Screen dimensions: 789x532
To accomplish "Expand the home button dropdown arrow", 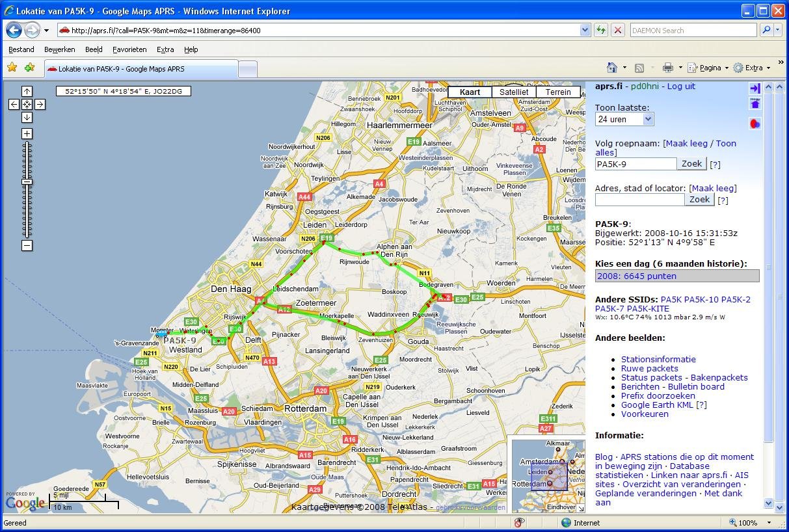I will pos(624,68).
